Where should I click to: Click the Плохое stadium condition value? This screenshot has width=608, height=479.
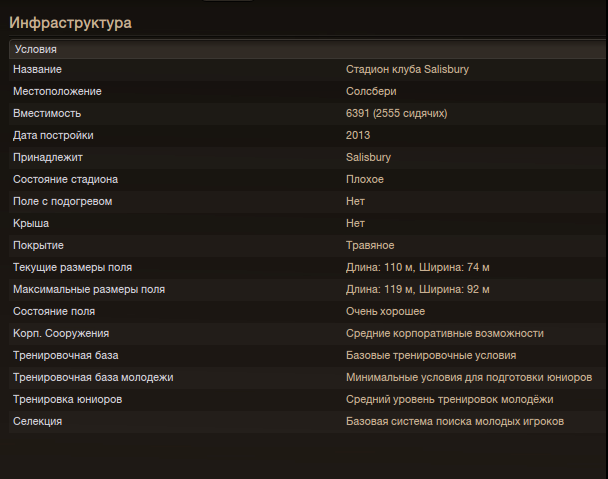coord(364,180)
